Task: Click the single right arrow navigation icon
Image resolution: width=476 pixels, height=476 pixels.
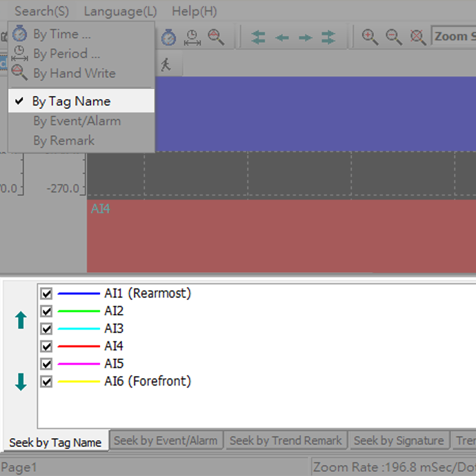Action: pos(306,37)
